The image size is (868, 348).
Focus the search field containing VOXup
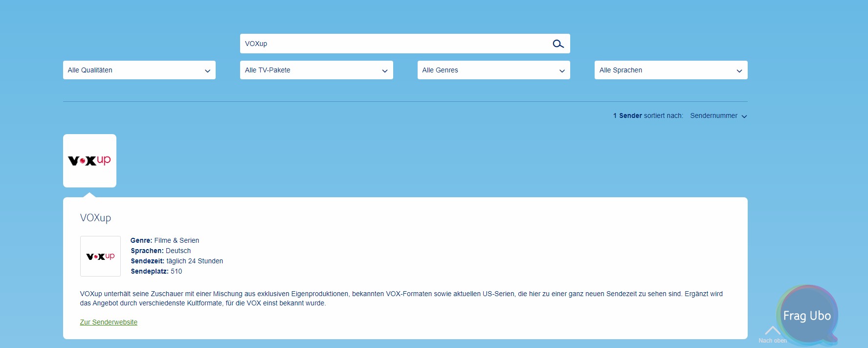tap(391, 44)
